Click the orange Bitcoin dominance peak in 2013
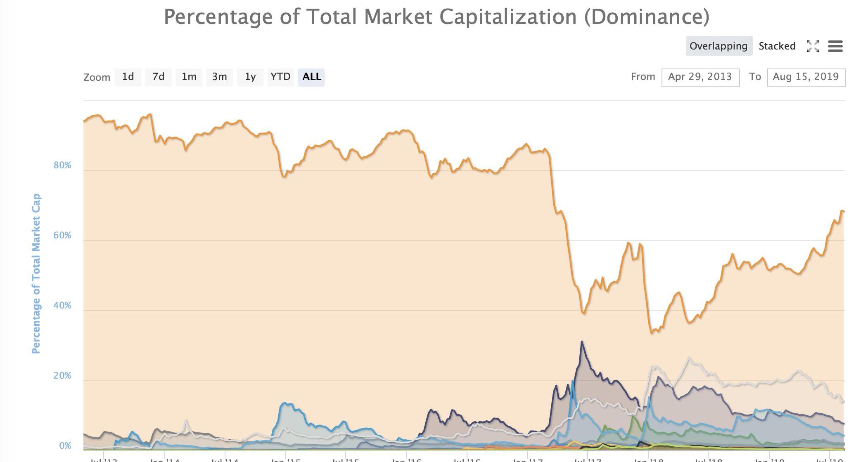 (150, 114)
